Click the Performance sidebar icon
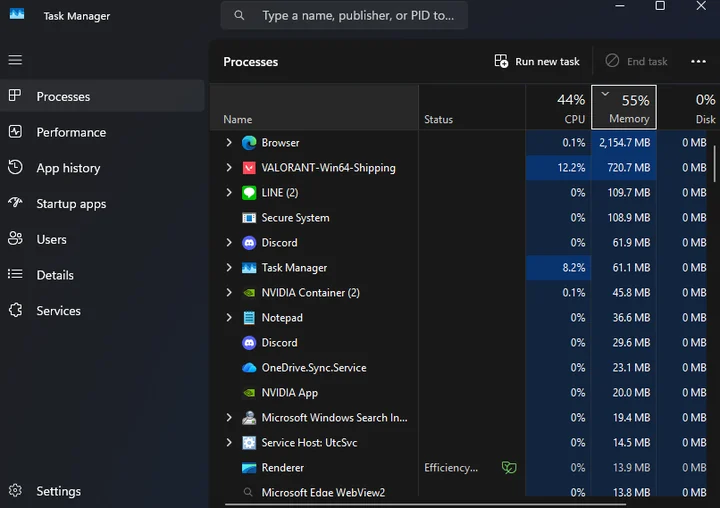 pos(15,132)
